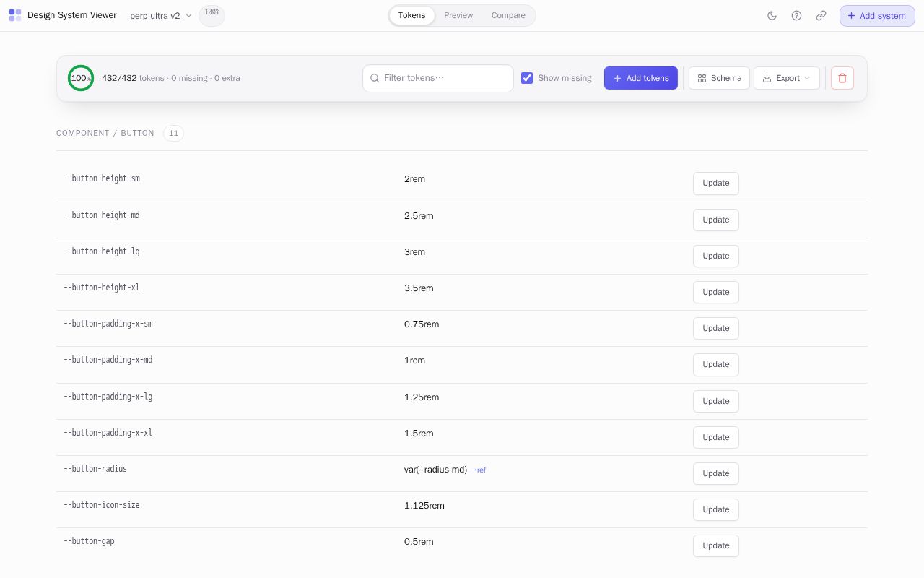Image resolution: width=924 pixels, height=578 pixels.
Task: Click the Add system button
Action: tap(877, 16)
